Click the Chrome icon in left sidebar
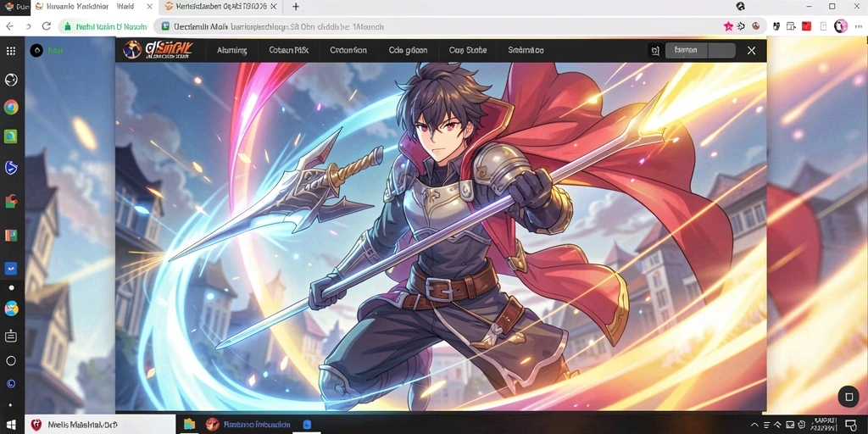This screenshot has width=868, height=434. point(10,107)
